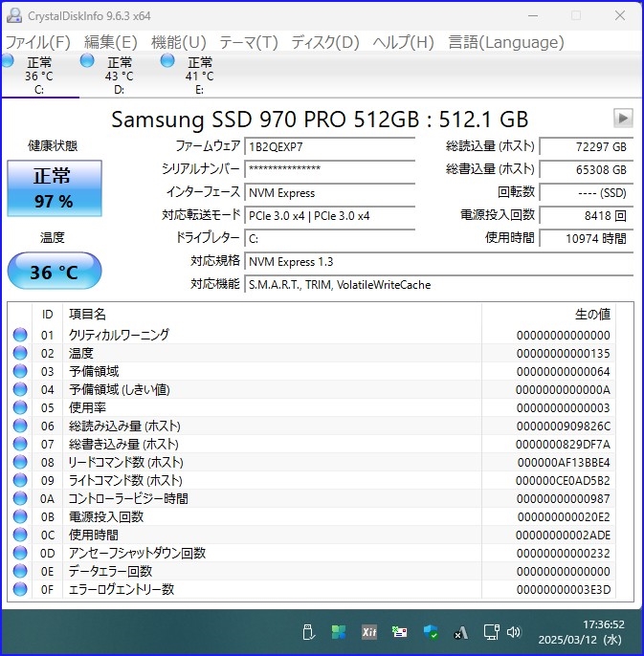The height and width of the screenshot is (656, 644).
Task: Open the taskbar clock showing 17:36:52
Action: (583, 632)
